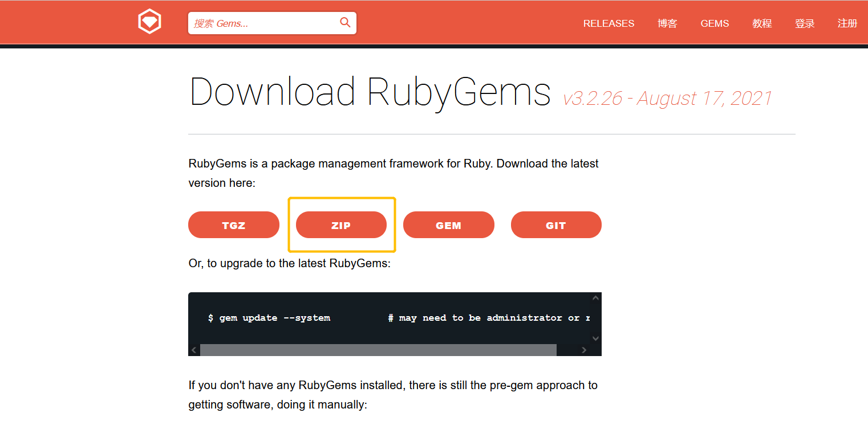Click version text 'v3.2.26 - August 17, 2021'
Viewport: 868px width, 425px height.
point(667,98)
